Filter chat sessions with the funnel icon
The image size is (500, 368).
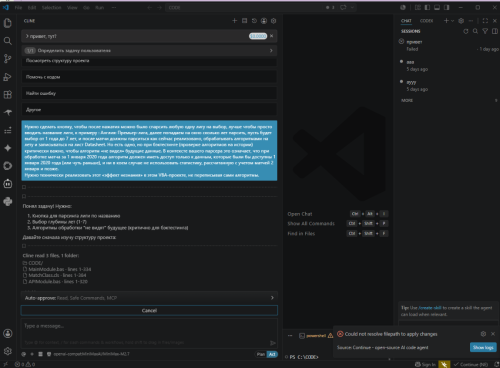485,31
